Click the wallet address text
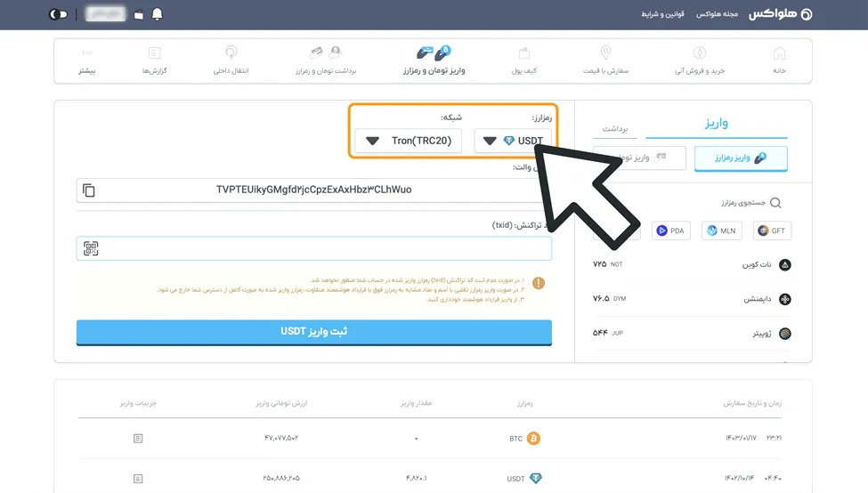868x493 pixels. pyautogui.click(x=314, y=190)
